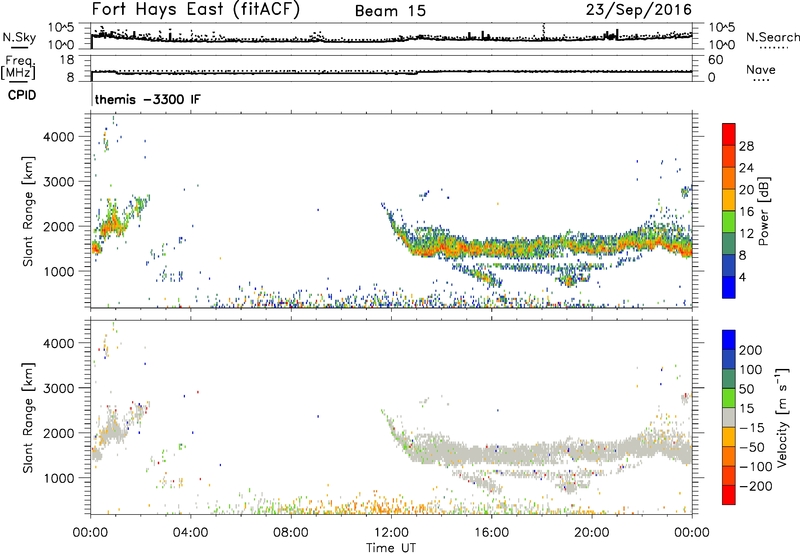Image resolution: width=800 pixels, height=554 pixels.
Task: Click the Velocity [m s-1] colorbar title
Action: click(782, 418)
